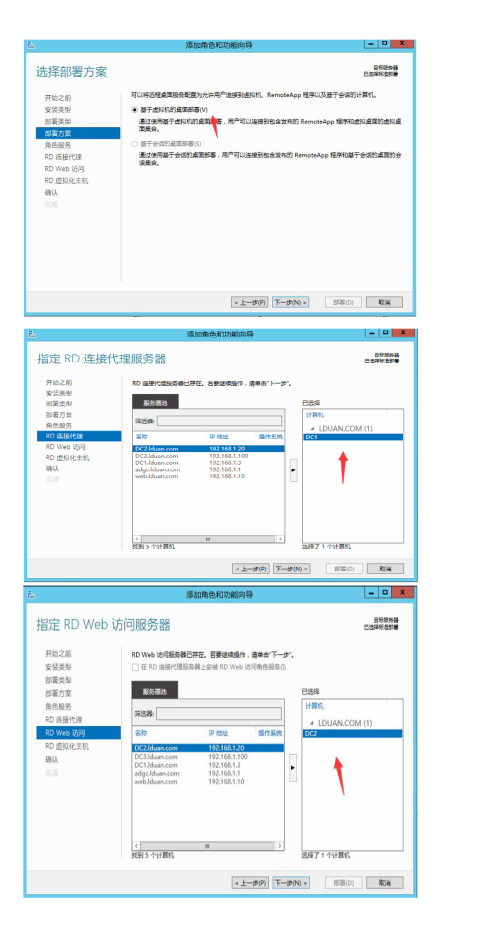Go to RD 连接代理 step in RD Web 访问服务器 window
Image resolution: width=500 pixels, height=935 pixels.
coord(64,719)
